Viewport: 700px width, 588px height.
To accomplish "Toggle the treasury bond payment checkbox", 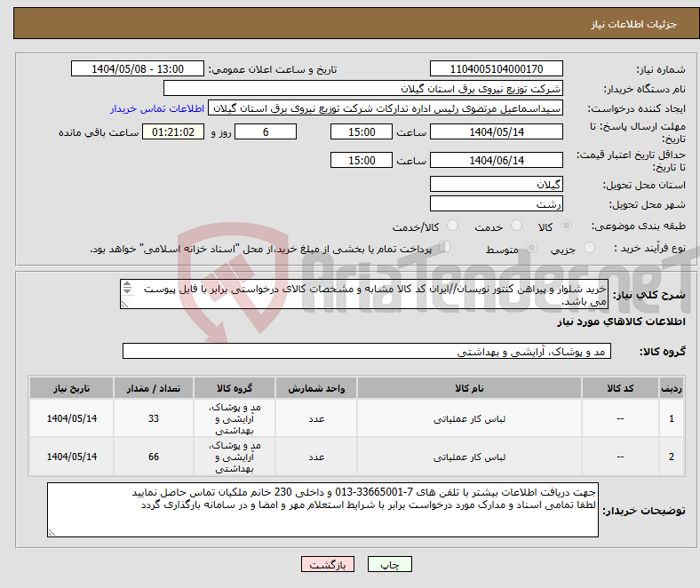I will coord(445,248).
